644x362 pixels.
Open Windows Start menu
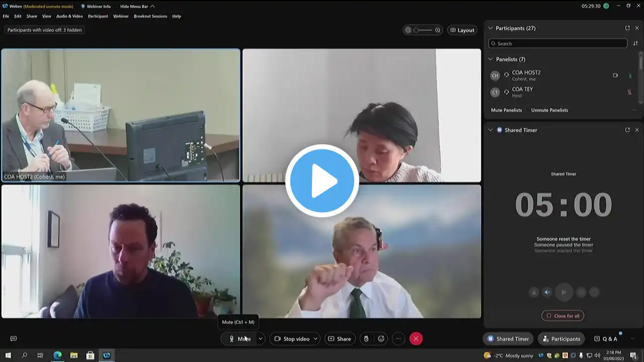coord(8,355)
